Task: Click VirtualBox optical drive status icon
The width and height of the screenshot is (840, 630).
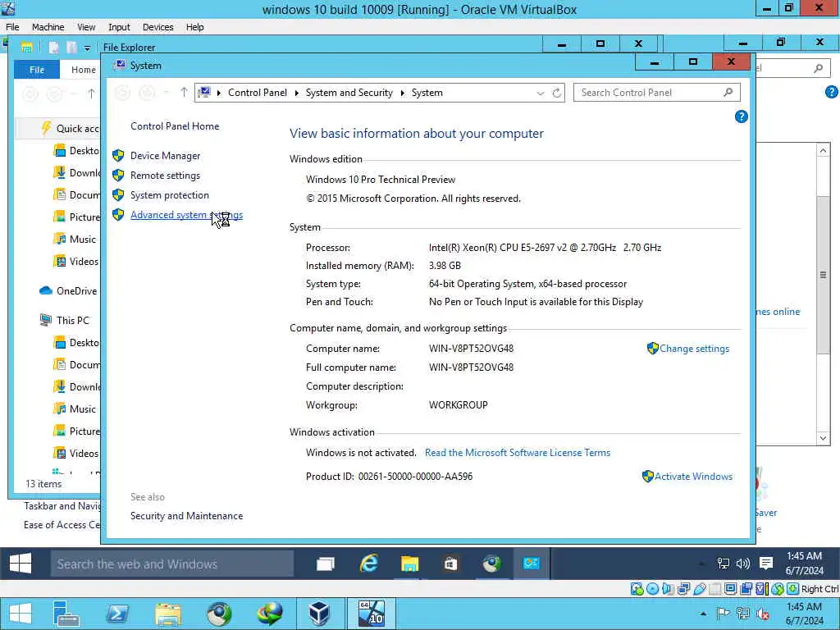Action: (652, 589)
